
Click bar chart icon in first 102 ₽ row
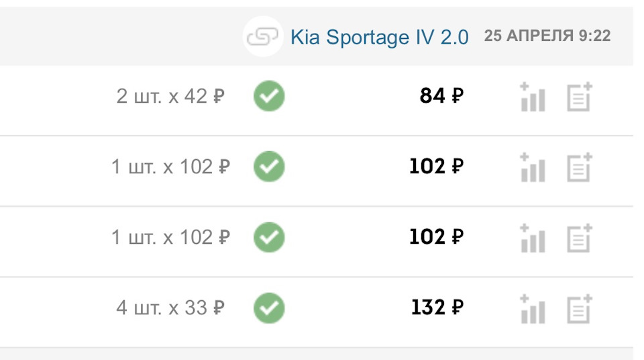pyautogui.click(x=533, y=167)
